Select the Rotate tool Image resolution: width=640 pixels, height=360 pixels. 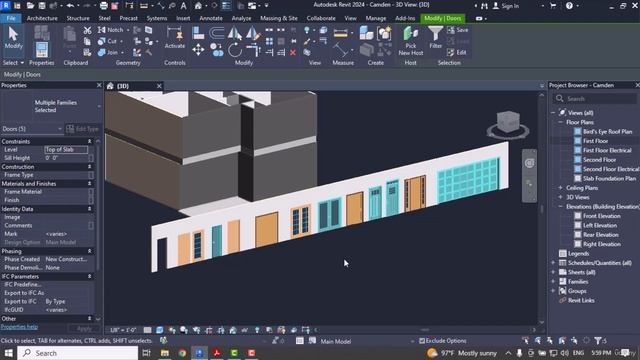point(235,51)
